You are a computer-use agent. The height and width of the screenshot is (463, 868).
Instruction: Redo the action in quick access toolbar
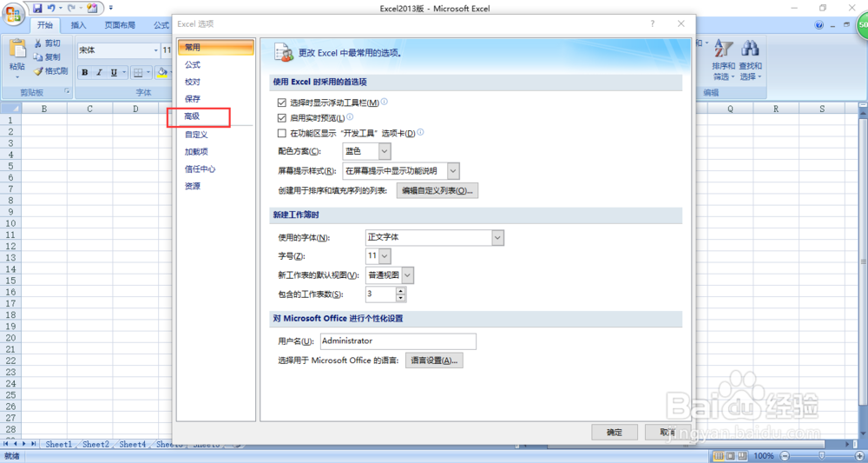pyautogui.click(x=71, y=9)
